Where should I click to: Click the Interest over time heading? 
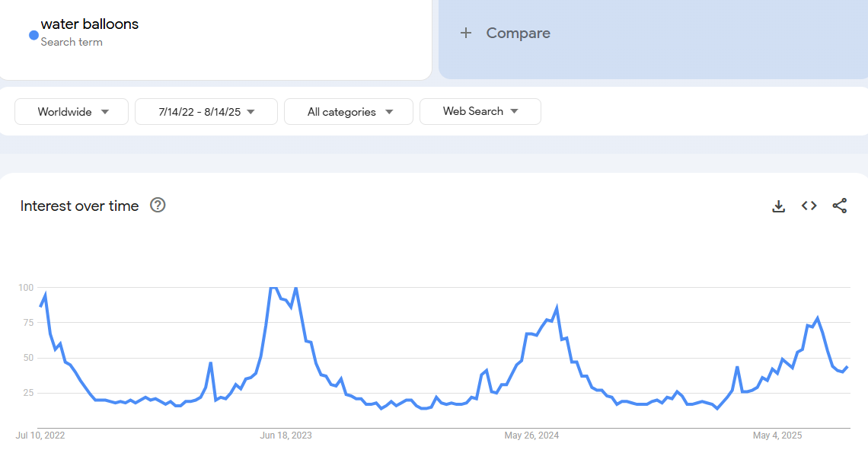click(x=79, y=206)
